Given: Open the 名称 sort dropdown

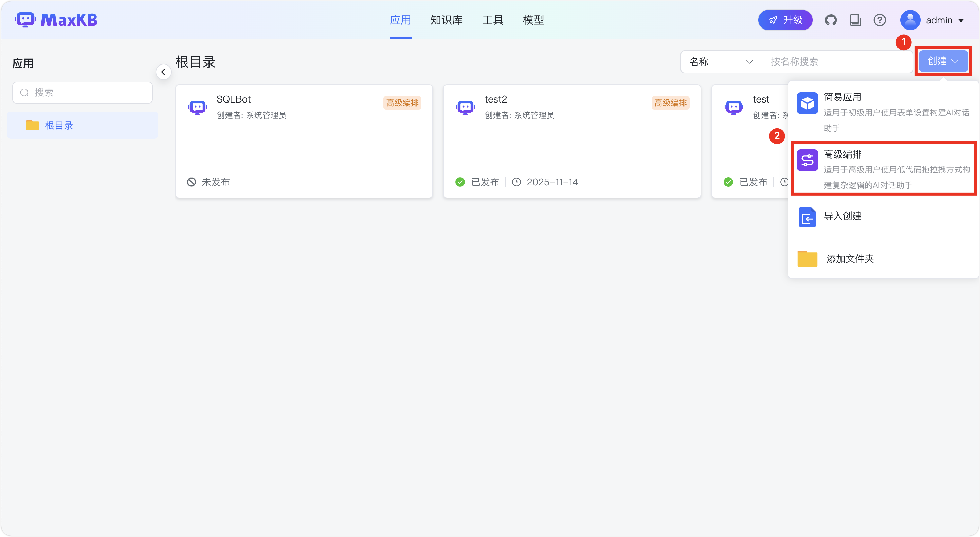Looking at the screenshot, I should pos(721,62).
